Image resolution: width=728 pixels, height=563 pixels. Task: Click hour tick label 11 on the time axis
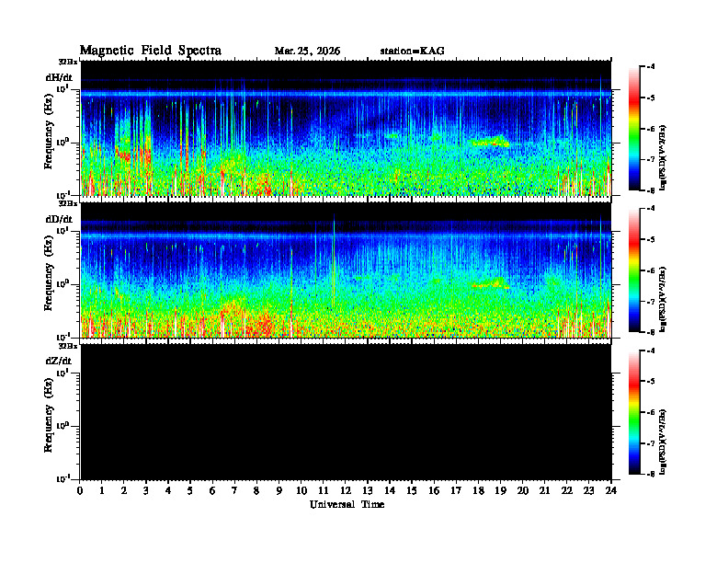click(324, 491)
